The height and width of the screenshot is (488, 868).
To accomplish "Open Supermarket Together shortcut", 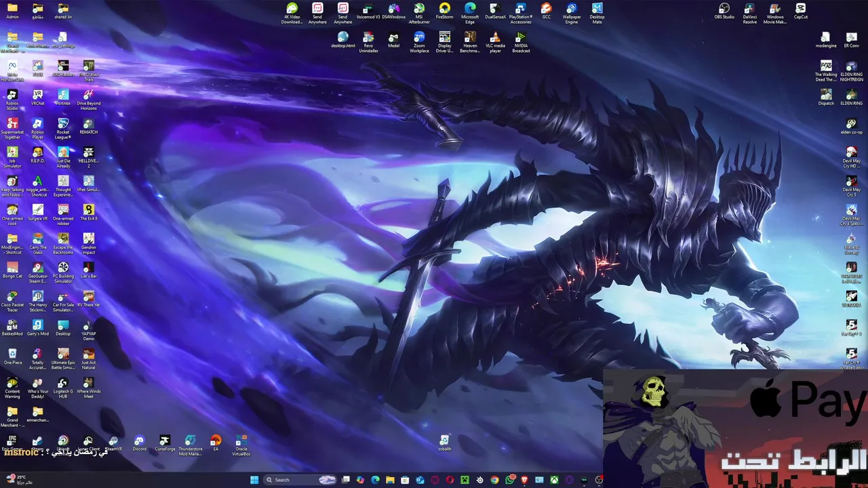I will coord(12,129).
